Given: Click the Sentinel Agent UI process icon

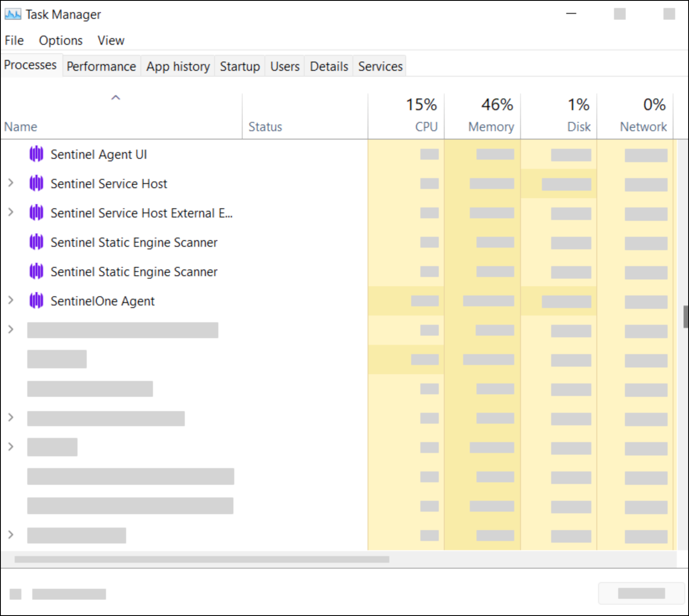Looking at the screenshot, I should (x=36, y=154).
